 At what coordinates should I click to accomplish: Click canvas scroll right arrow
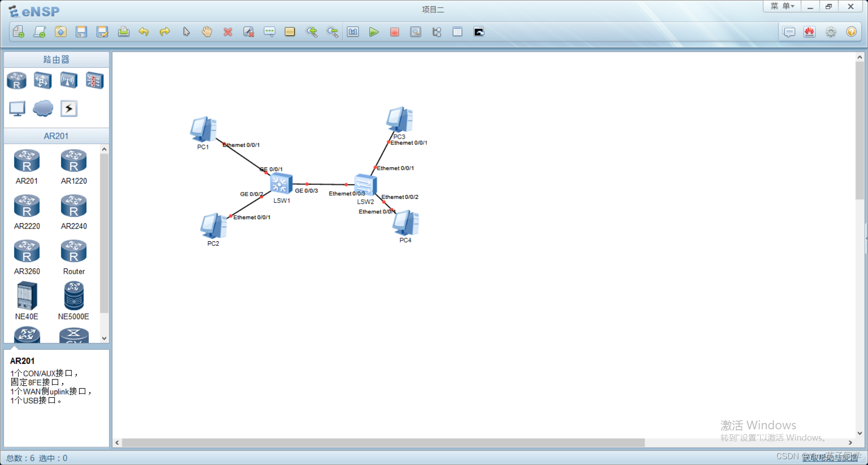pyautogui.click(x=850, y=443)
